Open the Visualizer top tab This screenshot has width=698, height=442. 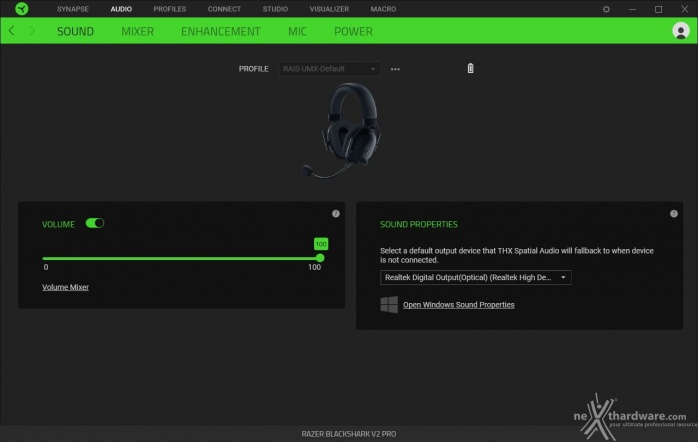coord(329,9)
